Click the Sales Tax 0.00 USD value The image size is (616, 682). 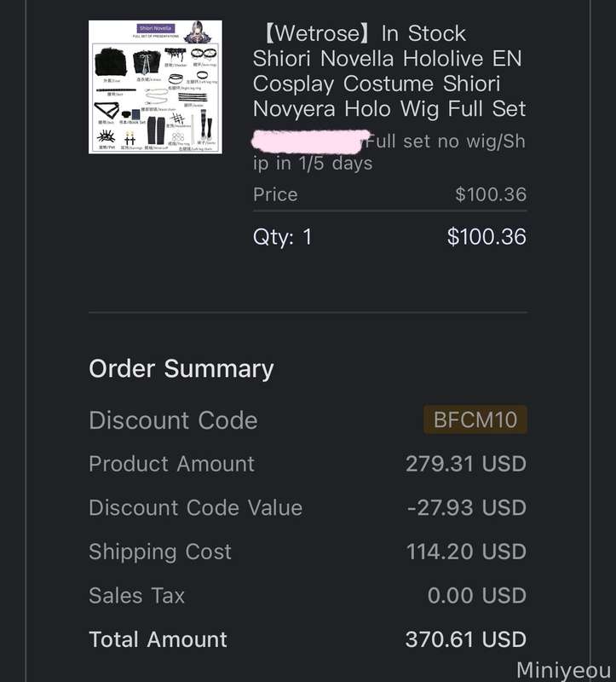tap(477, 595)
